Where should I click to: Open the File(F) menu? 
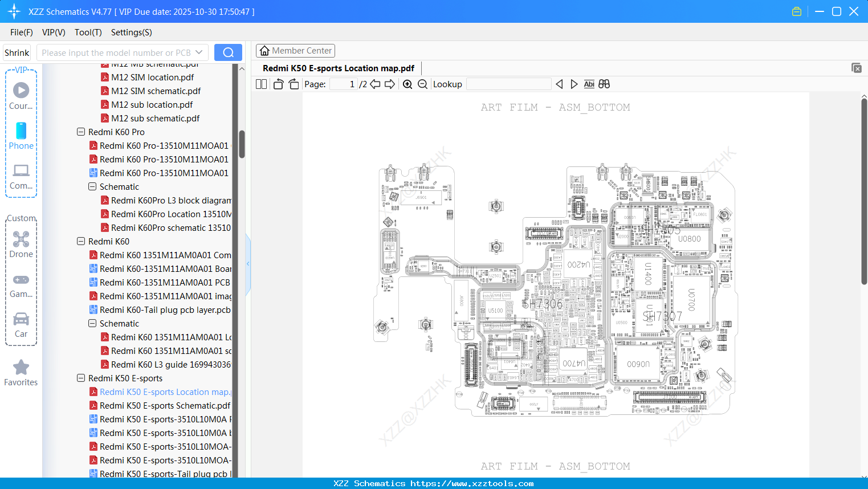22,32
